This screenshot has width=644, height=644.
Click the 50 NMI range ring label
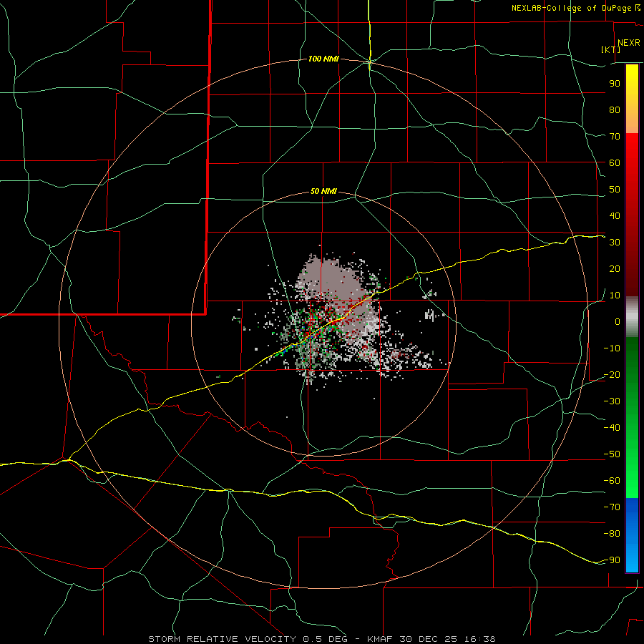pos(323,191)
